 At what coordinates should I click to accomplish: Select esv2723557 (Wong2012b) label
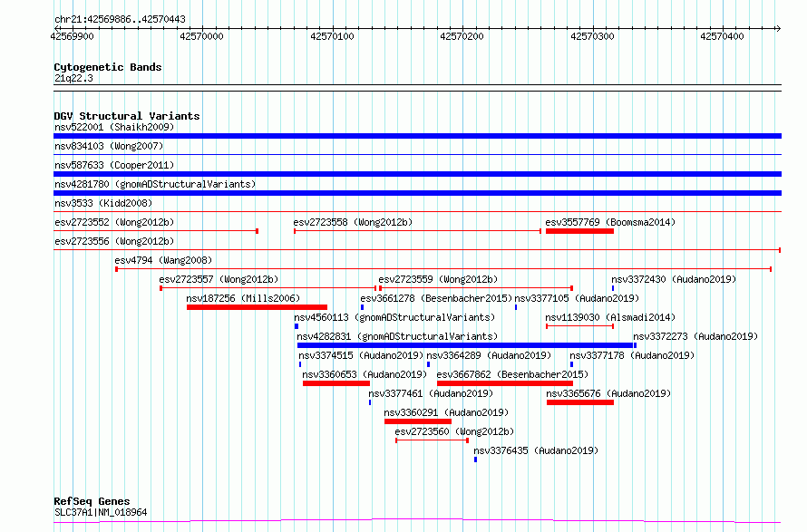pyautogui.click(x=219, y=279)
